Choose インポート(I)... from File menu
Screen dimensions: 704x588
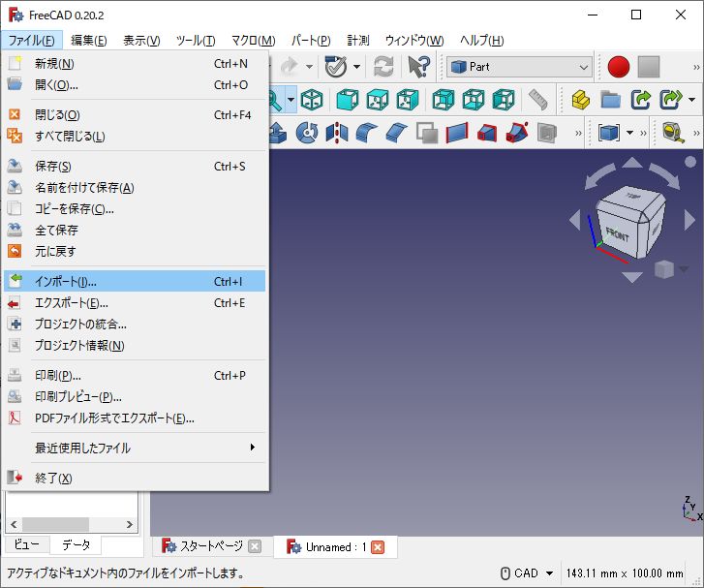135,281
